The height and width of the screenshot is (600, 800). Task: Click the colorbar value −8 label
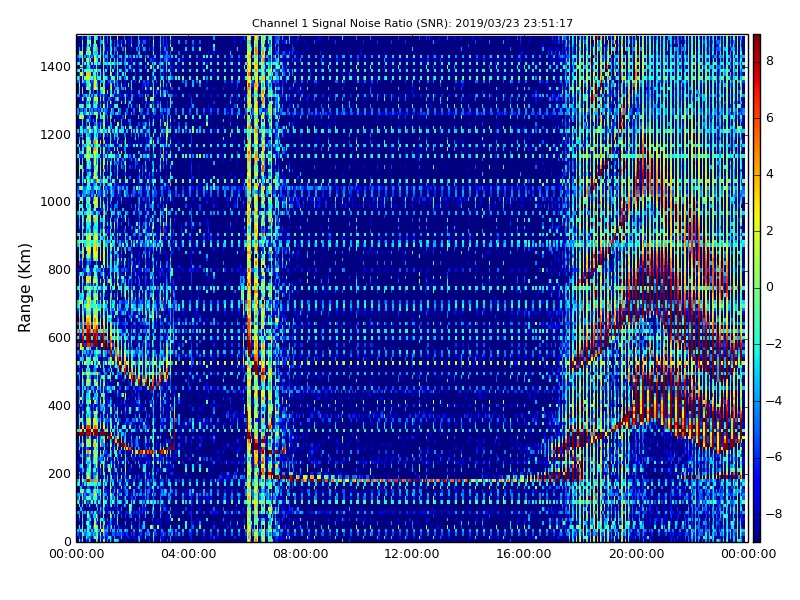point(774,514)
